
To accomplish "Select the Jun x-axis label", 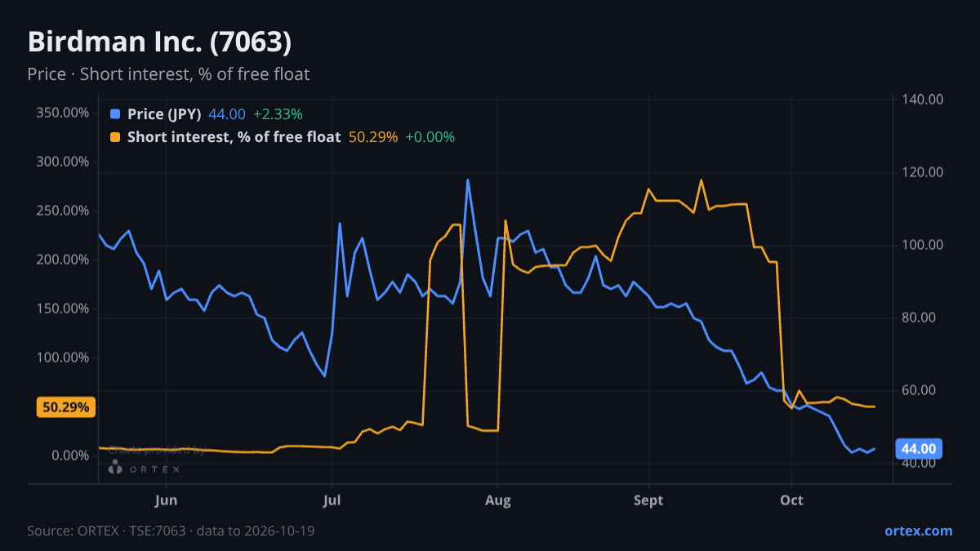I will click(166, 500).
